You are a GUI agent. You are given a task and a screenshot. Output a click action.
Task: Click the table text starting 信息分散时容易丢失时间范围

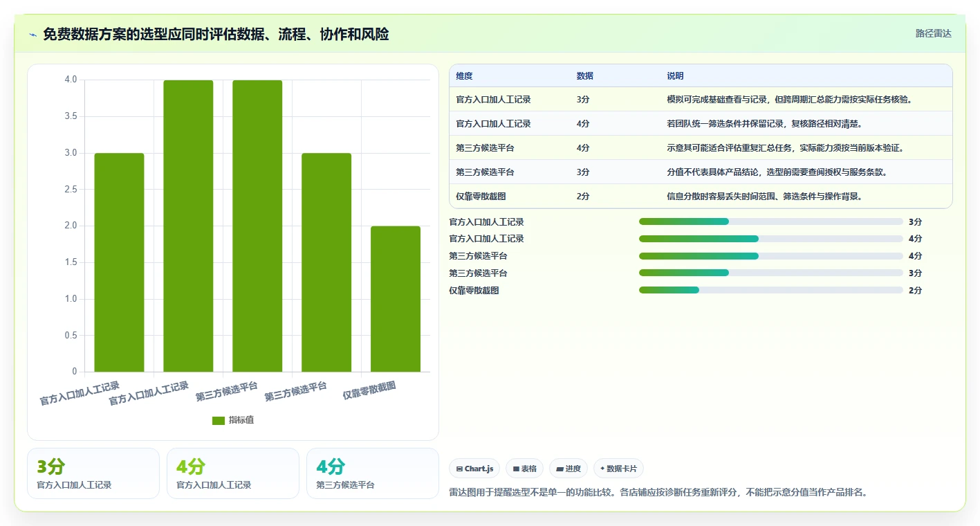[764, 197]
